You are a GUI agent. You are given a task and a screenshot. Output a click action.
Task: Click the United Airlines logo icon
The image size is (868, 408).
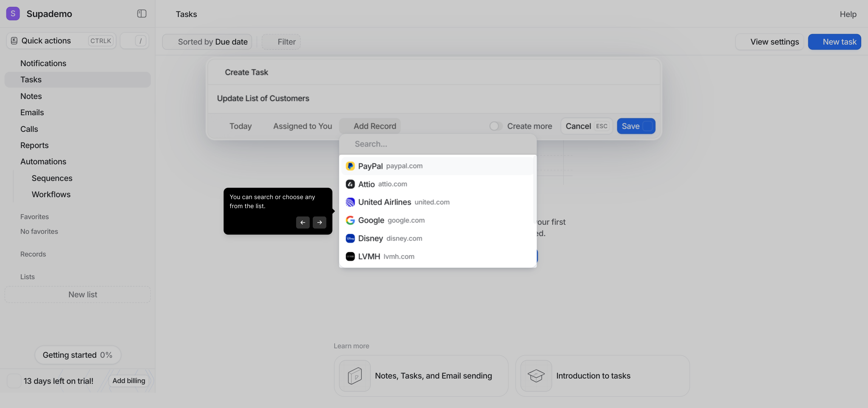[x=350, y=202]
